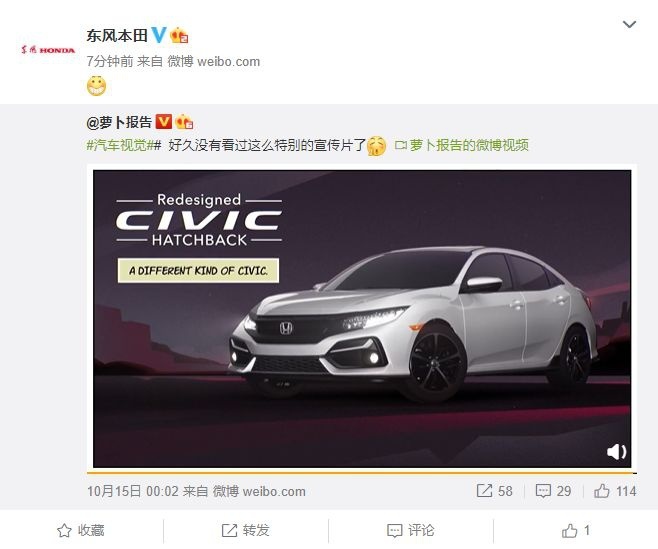This screenshot has width=658, height=549.
Task: Open the 评论 comment section
Action: click(x=410, y=531)
